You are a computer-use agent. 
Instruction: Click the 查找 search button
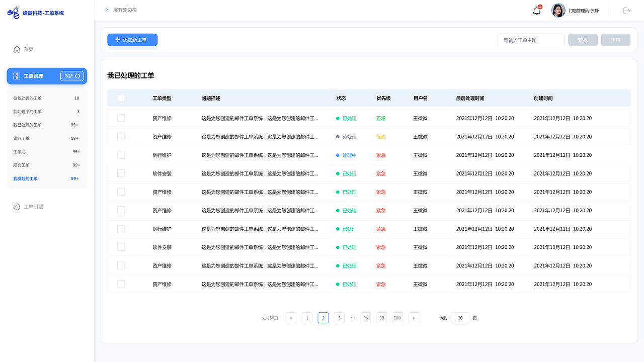pos(583,40)
